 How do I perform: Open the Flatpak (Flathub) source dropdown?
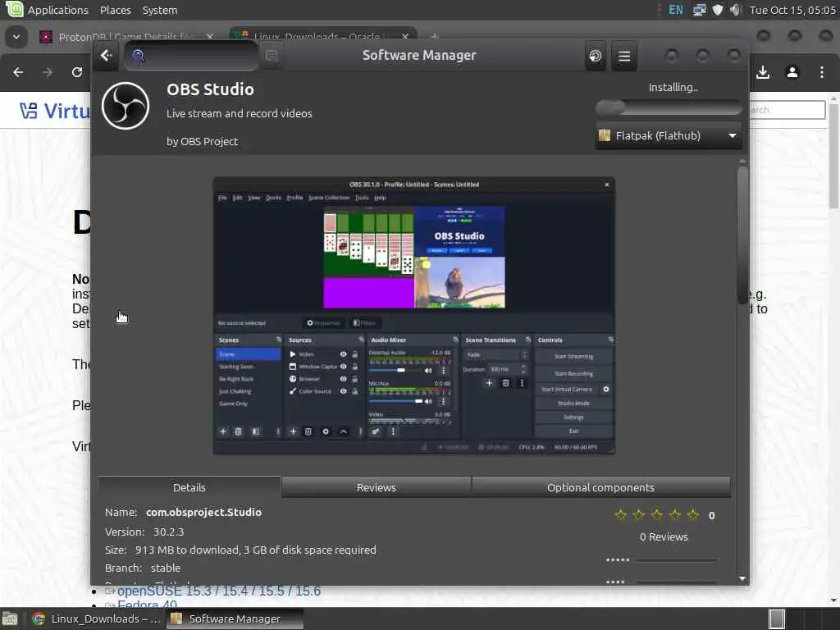668,135
